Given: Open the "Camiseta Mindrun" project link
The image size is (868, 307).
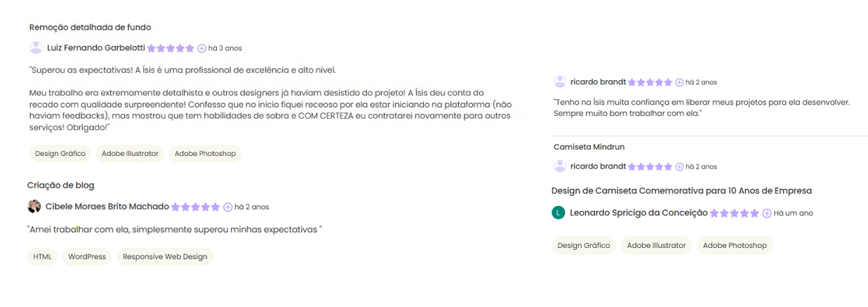Looking at the screenshot, I should click(589, 147).
